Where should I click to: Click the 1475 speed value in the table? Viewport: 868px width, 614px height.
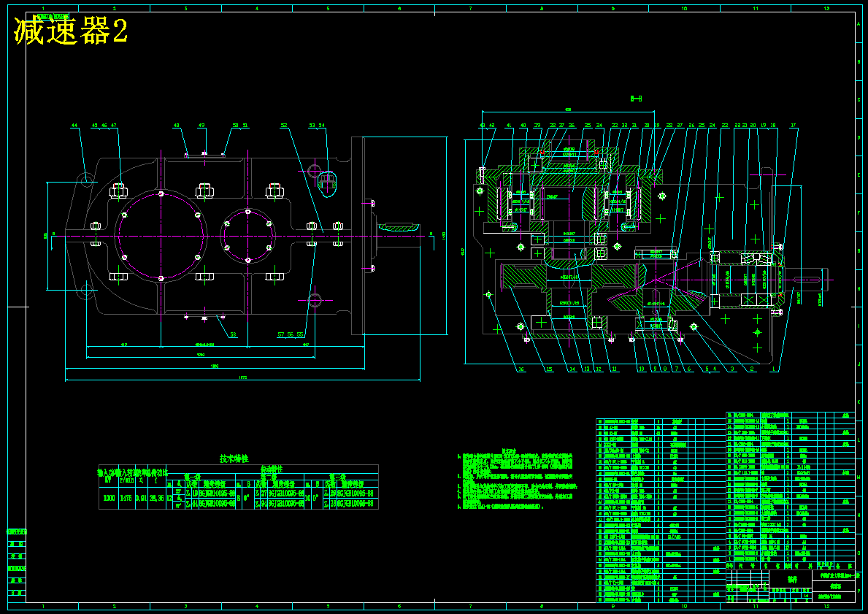[127, 498]
